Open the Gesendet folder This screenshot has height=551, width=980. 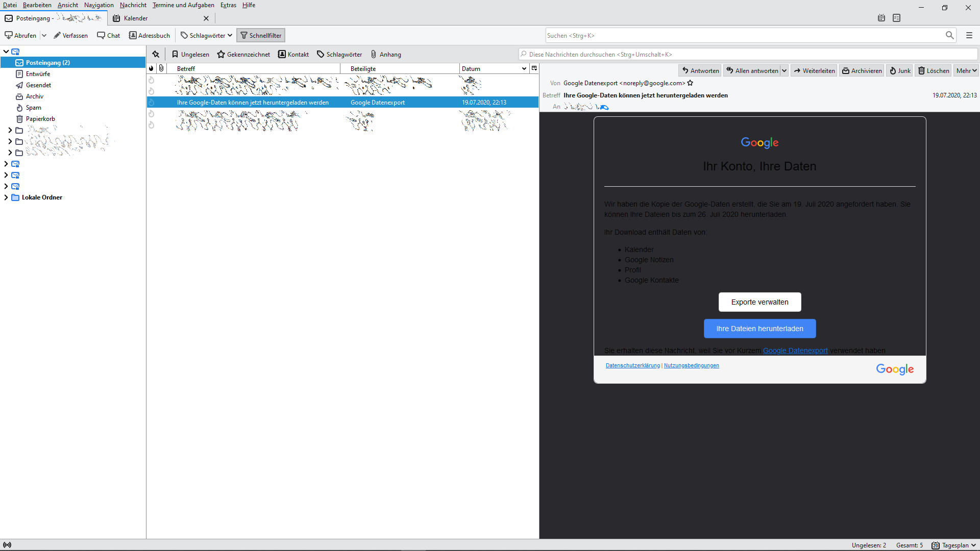39,85
